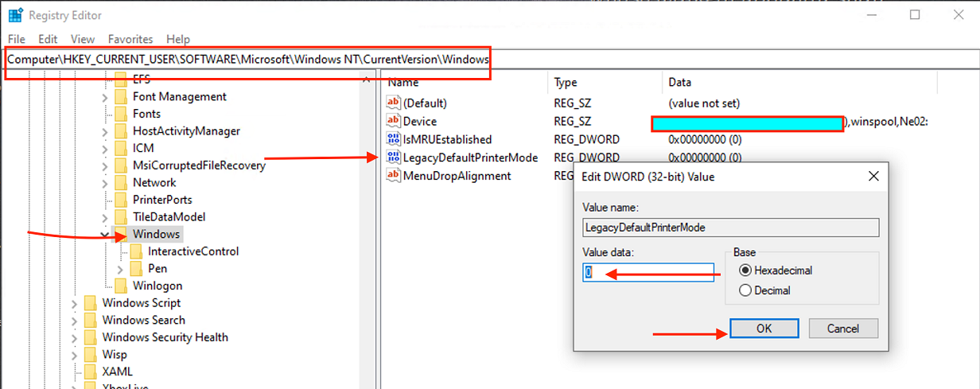Select the LegacyDefaultPrinterMode DWORD icon

(x=394, y=158)
